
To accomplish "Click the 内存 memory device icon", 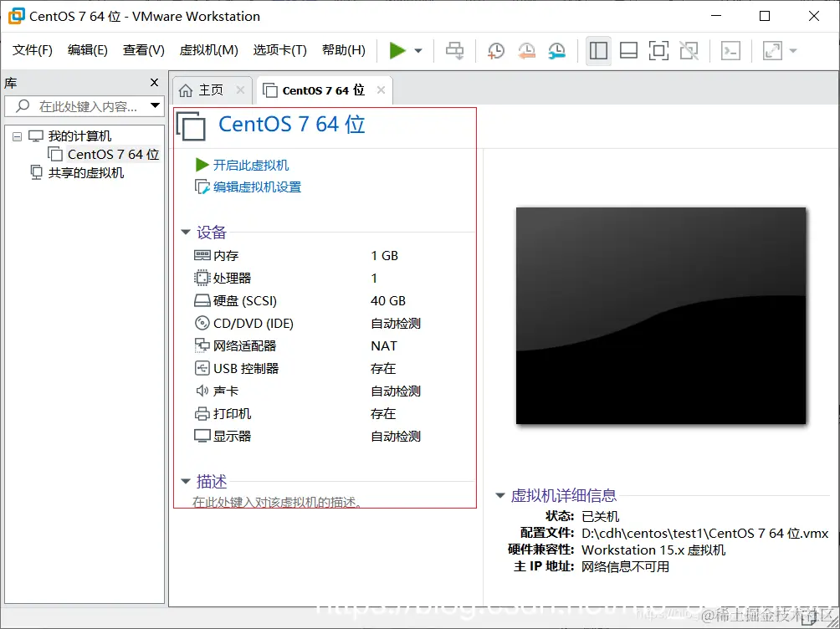I will click(x=202, y=256).
